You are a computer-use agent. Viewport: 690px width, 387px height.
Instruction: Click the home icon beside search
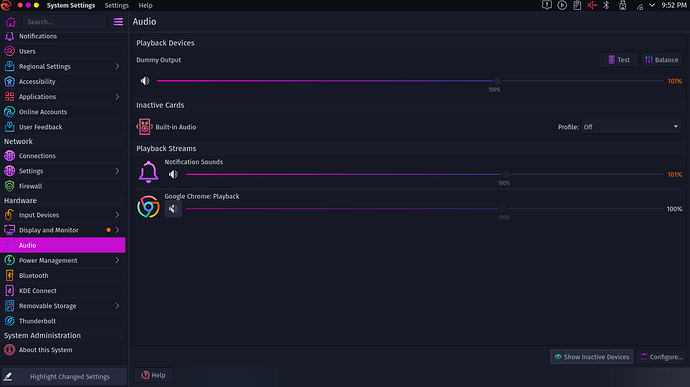[x=11, y=22]
